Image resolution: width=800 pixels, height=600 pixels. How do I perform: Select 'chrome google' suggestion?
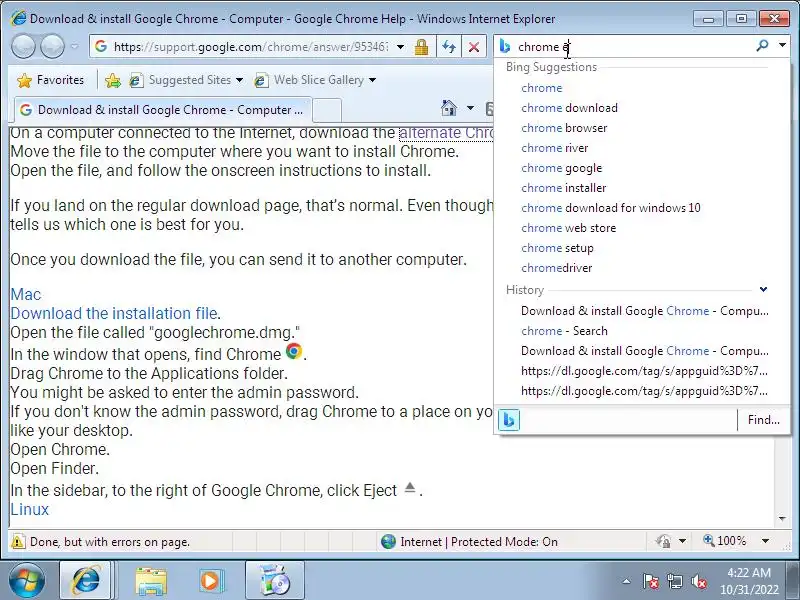tap(562, 168)
